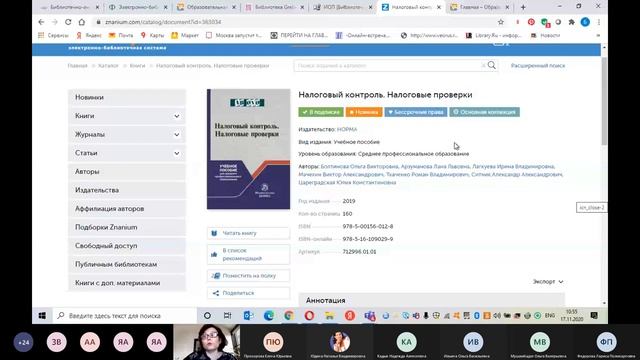Image resolution: width=640 pixels, height=360 pixels.
Task: Switch to the Главная browser tab
Action: (x=480, y=7)
